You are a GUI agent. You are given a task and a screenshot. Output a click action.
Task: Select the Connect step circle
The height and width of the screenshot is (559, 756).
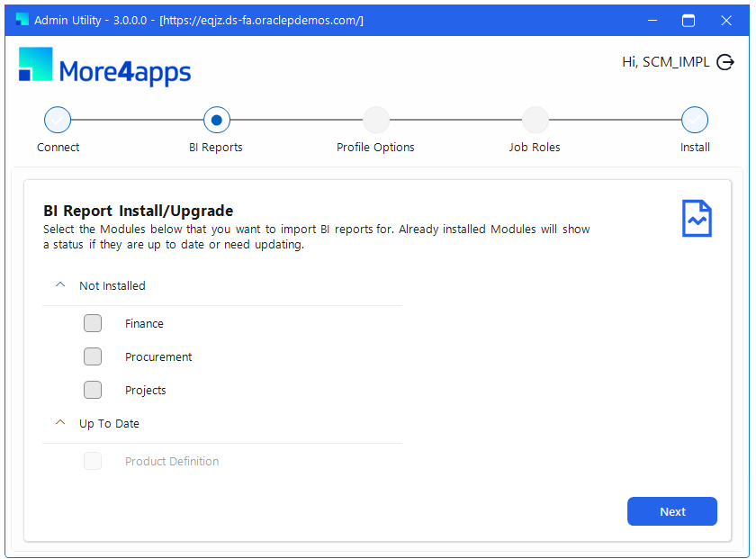pyautogui.click(x=58, y=120)
